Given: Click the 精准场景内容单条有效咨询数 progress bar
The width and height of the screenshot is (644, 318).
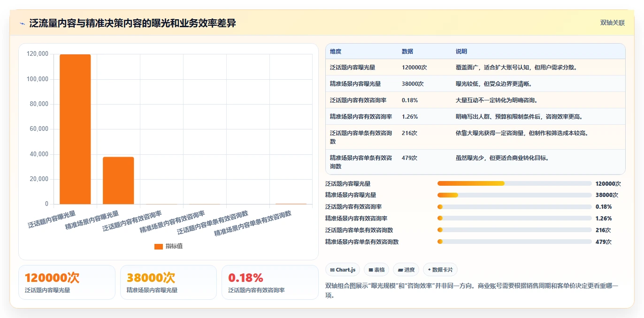Looking at the screenshot, I should click(514, 242).
